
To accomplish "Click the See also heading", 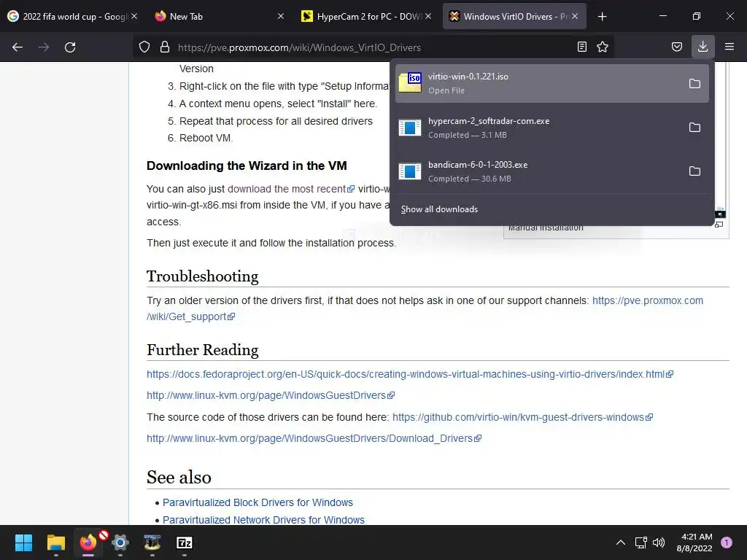I will click(179, 477).
